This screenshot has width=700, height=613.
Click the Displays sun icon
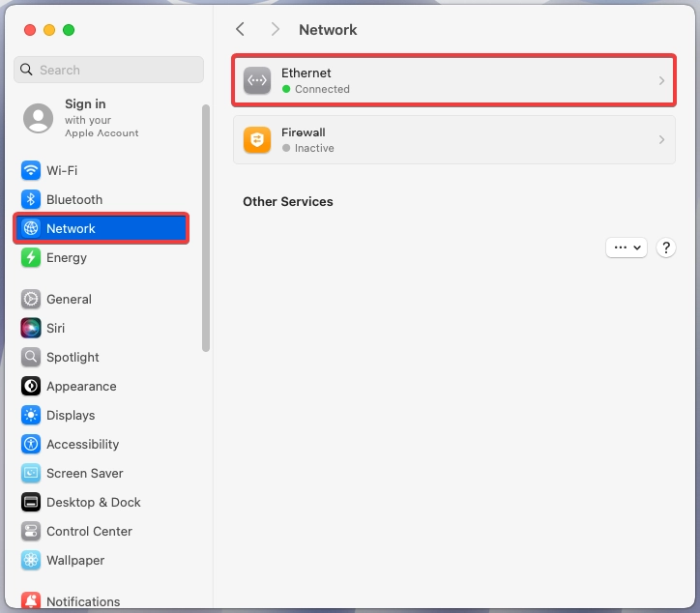coord(30,415)
